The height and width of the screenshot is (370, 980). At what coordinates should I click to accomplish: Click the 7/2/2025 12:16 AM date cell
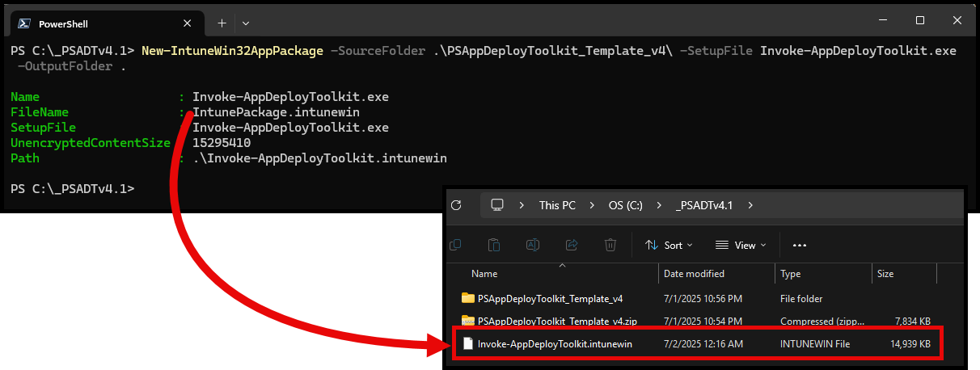pyautogui.click(x=703, y=344)
